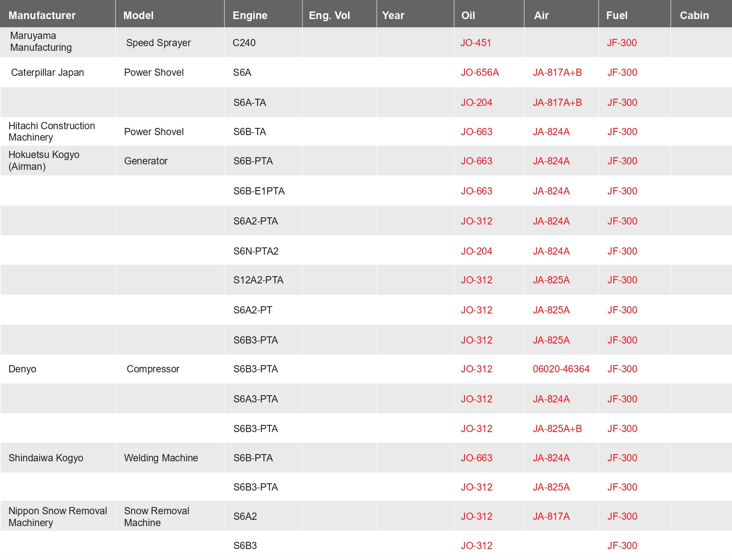Viewport: 732px width, 560px height.
Task: Open the JO-656A oil filter link
Action: point(480,72)
